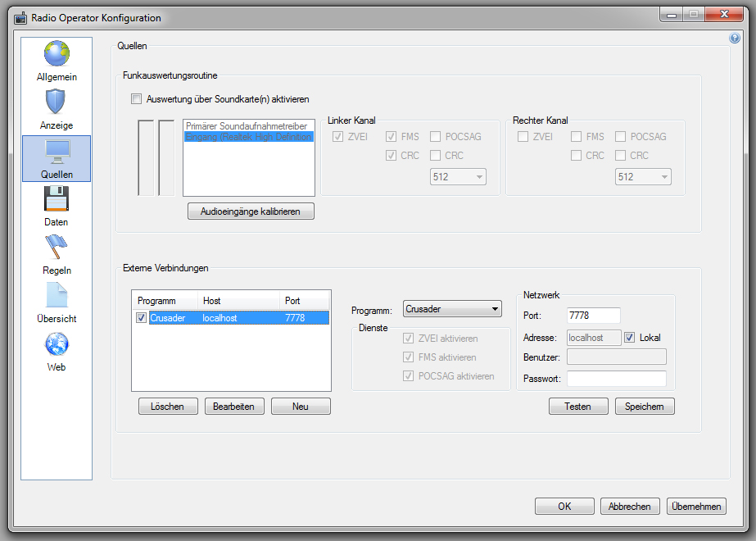Open the Übersicht document icon
This screenshot has width=756, height=541.
56,295
